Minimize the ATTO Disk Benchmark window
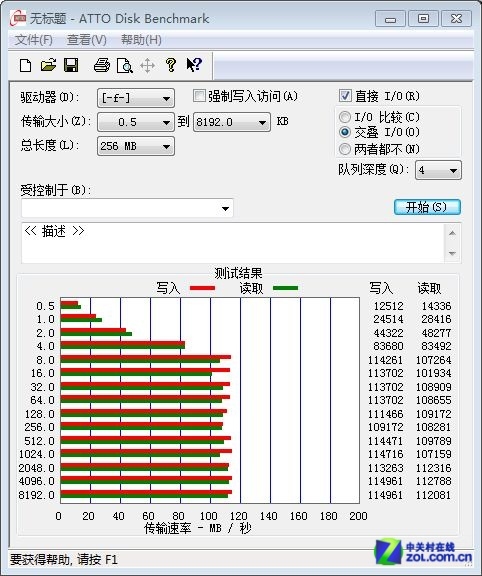The image size is (482, 576). 390,19
